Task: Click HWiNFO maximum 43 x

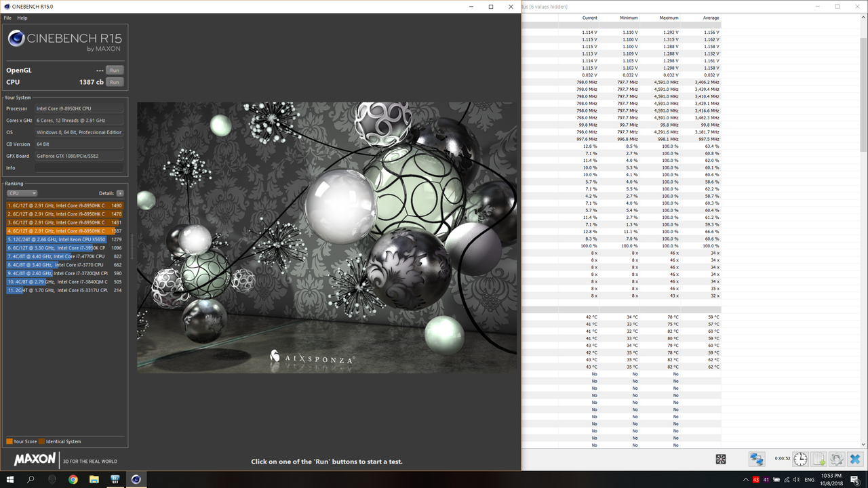Action: click(x=674, y=296)
